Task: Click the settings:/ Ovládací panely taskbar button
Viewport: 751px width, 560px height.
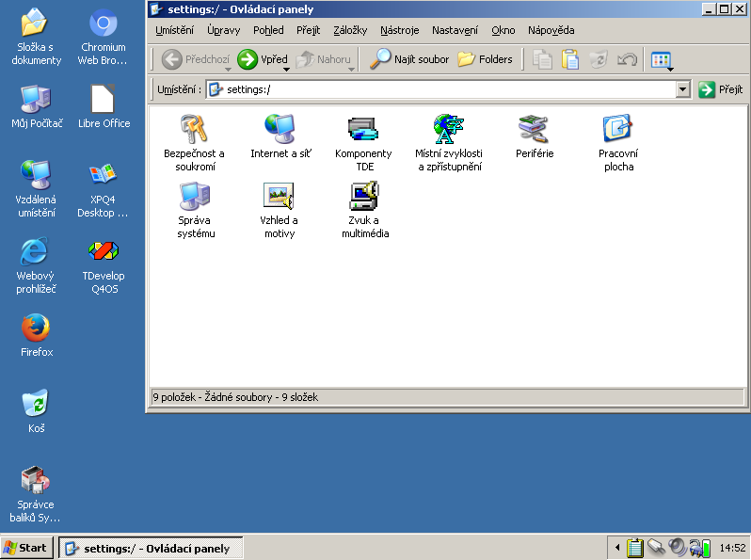Action: [x=151, y=548]
